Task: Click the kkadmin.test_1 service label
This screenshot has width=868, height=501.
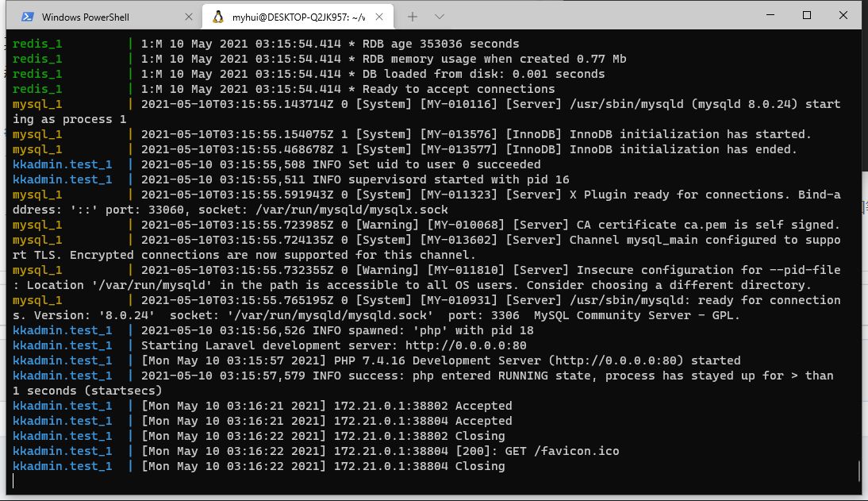Action: [x=62, y=164]
